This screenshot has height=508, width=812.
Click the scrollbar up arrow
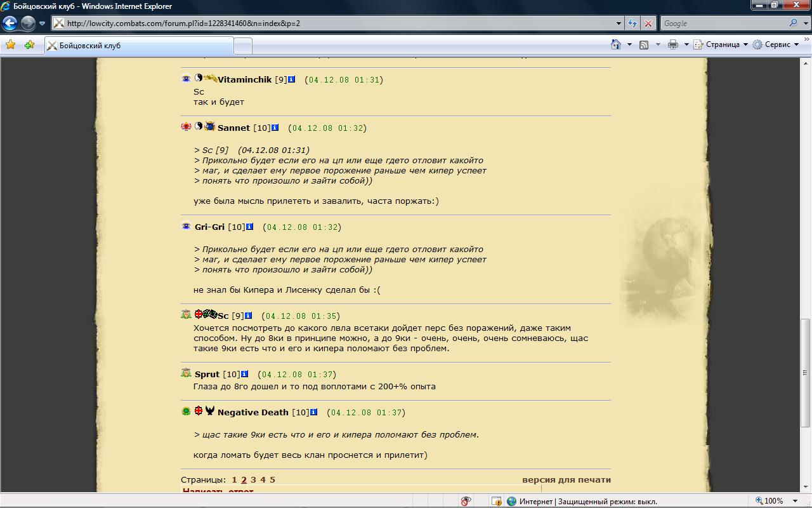[x=806, y=62]
